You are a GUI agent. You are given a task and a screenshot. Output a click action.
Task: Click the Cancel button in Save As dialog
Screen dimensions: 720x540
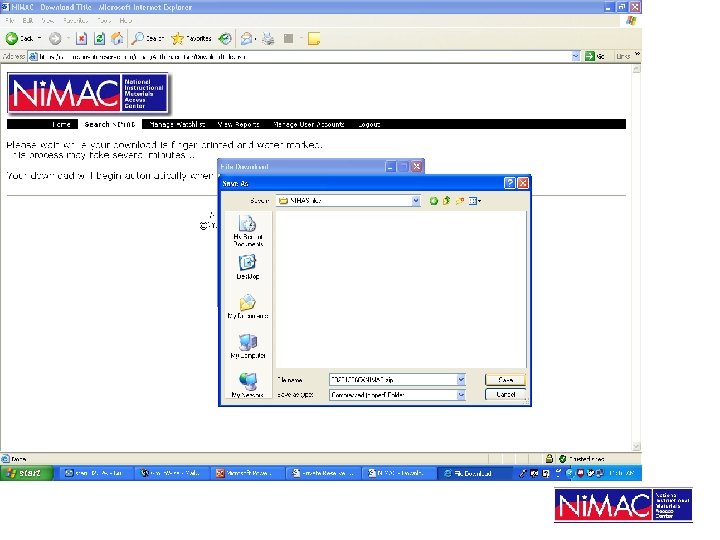(x=505, y=395)
